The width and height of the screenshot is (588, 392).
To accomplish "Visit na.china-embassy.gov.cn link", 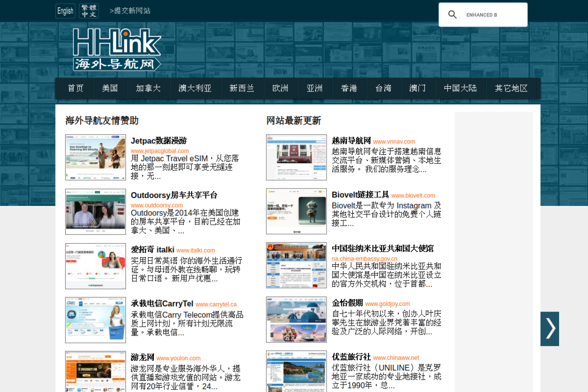I will pyautogui.click(x=365, y=259).
